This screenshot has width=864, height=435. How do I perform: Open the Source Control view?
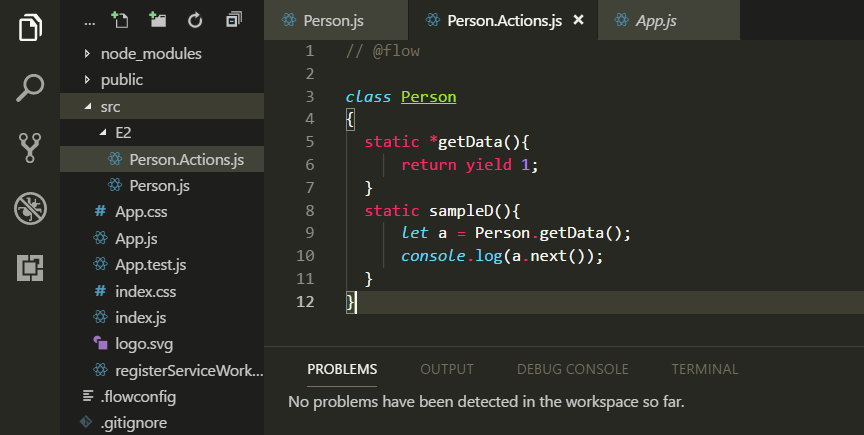[x=31, y=148]
